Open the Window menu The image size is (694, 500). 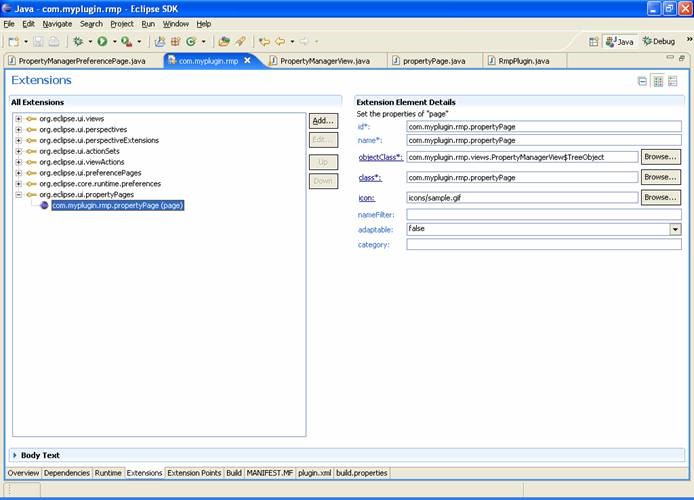[176, 24]
